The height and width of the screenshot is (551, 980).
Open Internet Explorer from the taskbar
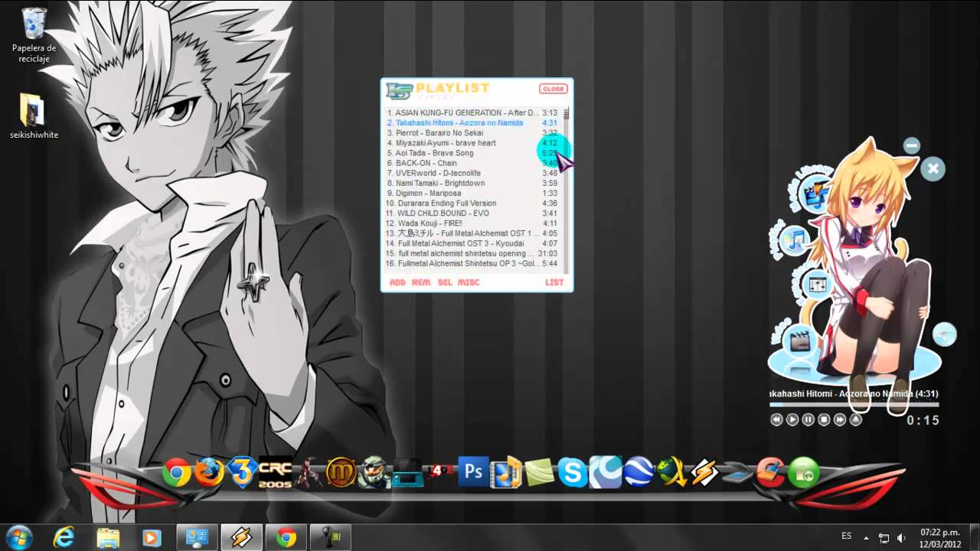64,538
